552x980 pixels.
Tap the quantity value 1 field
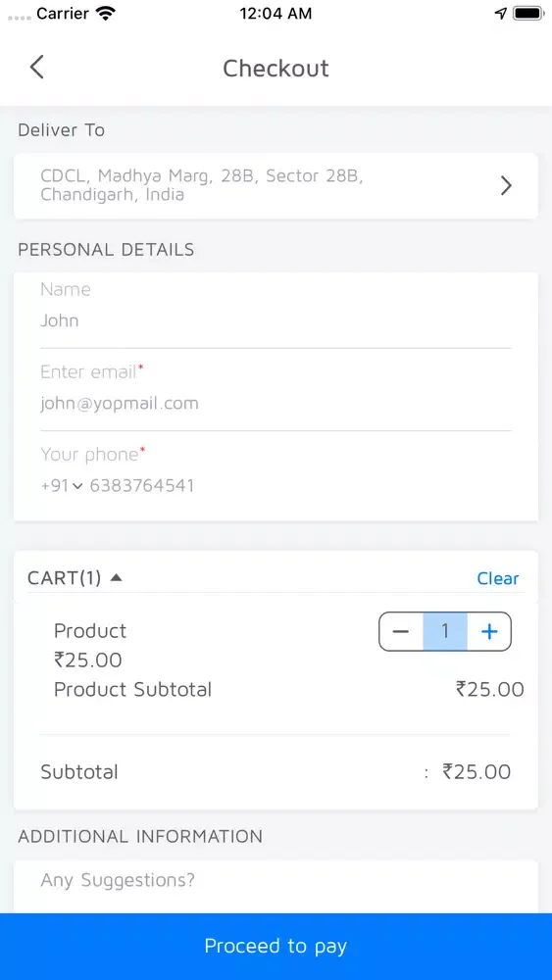[445, 631]
